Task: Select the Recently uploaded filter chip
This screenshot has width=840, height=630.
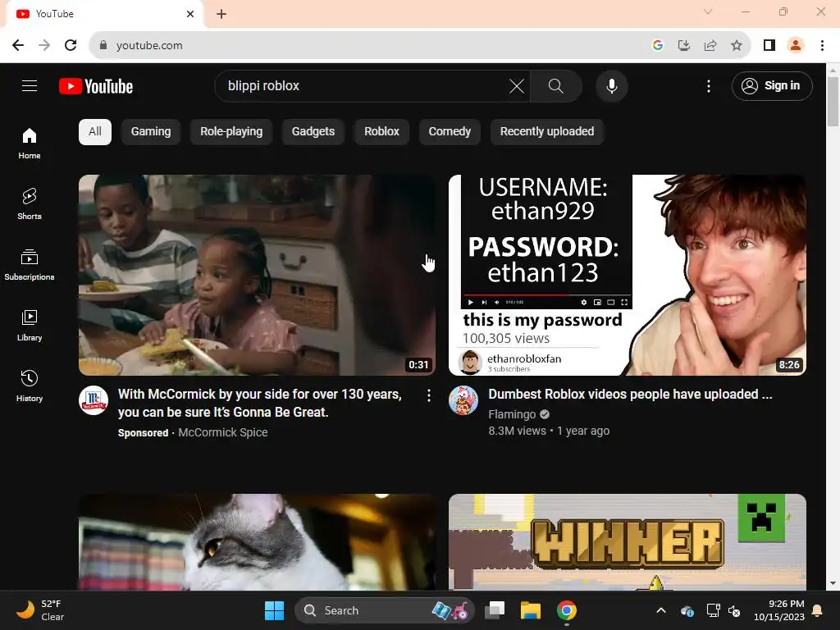Action: [547, 132]
